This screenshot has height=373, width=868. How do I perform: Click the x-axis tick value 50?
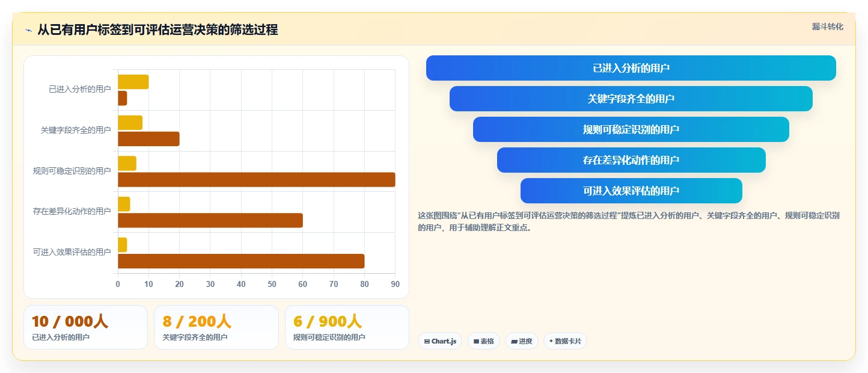(x=272, y=284)
